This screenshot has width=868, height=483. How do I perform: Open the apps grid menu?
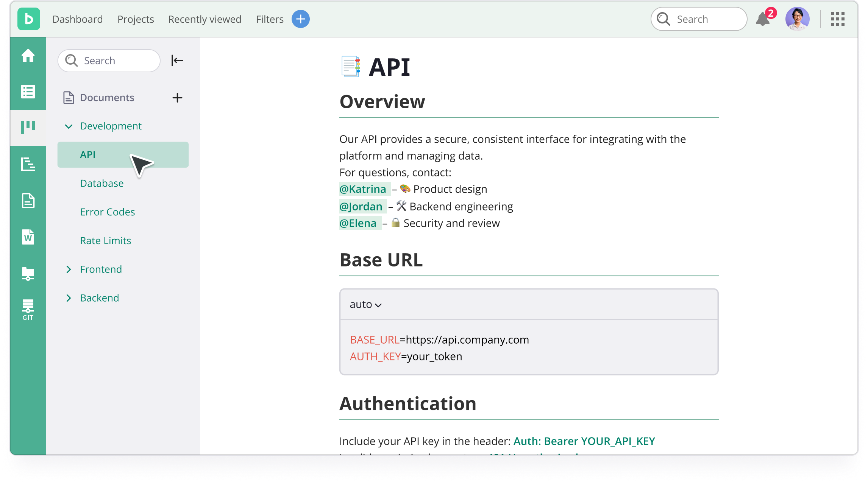837,19
